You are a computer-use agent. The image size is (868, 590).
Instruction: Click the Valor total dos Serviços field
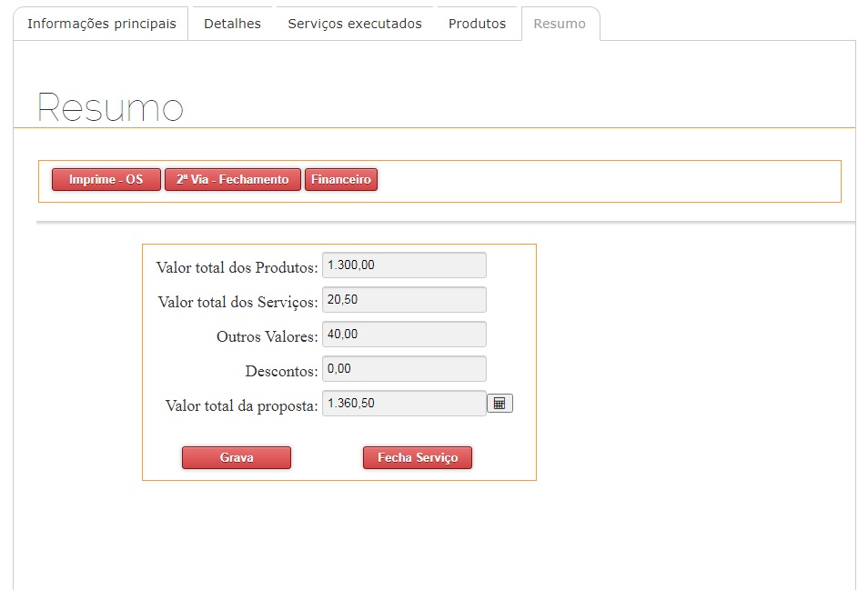tap(404, 299)
